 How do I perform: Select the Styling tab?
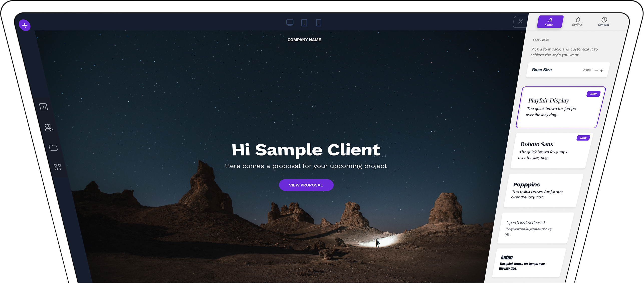[577, 21]
